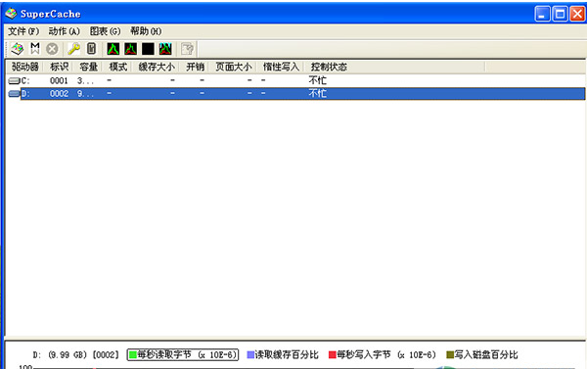Click the 惰性写入 column header
Screen dimensions: 588x369
(x=281, y=67)
